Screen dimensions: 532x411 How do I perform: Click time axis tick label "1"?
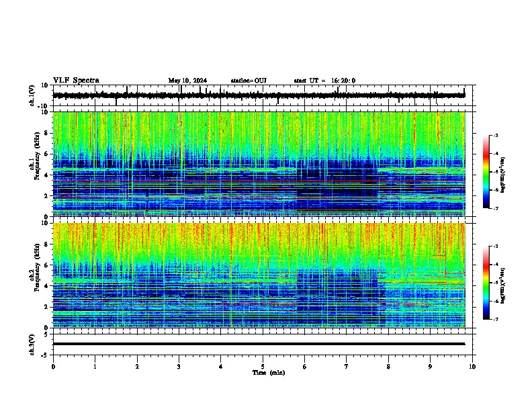point(95,367)
